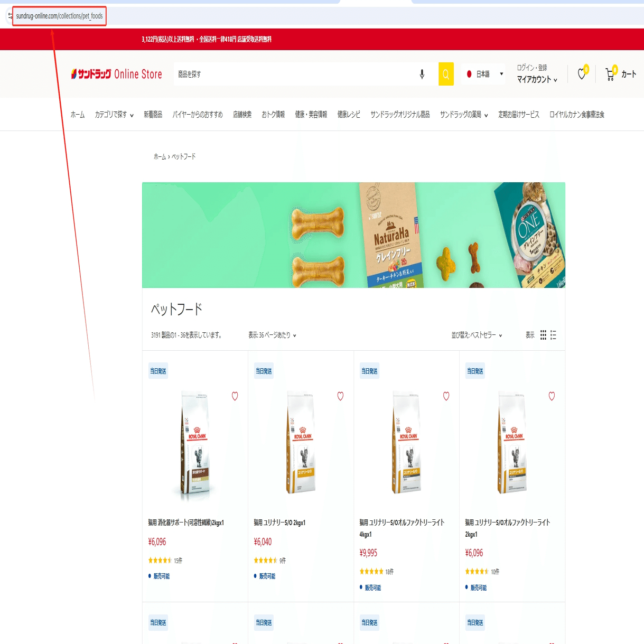The height and width of the screenshot is (644, 644).
Task: Open 表示: 36 ページあたり dropdown
Action: pos(273,335)
